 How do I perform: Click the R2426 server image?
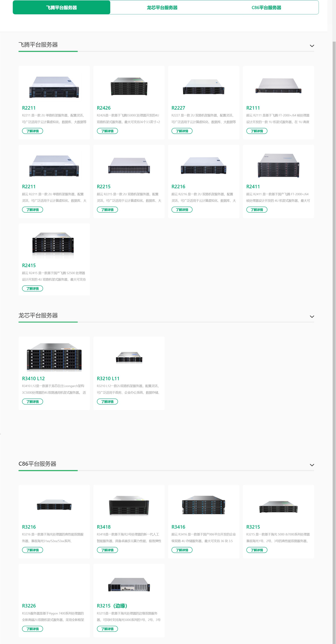[129, 86]
